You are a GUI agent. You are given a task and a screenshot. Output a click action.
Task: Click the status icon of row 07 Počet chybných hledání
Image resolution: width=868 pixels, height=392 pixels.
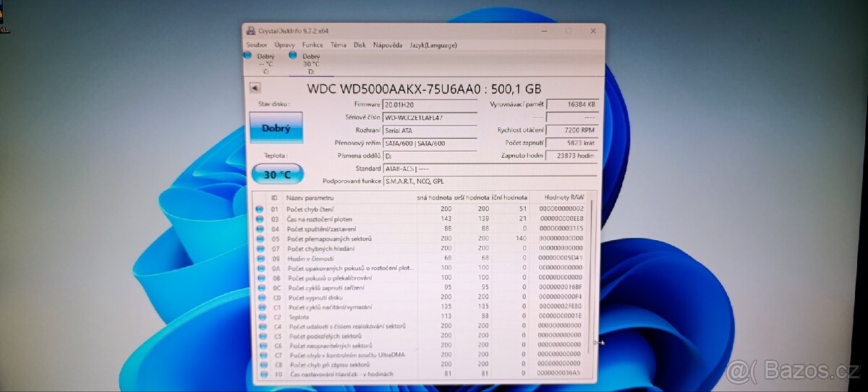coord(260,248)
